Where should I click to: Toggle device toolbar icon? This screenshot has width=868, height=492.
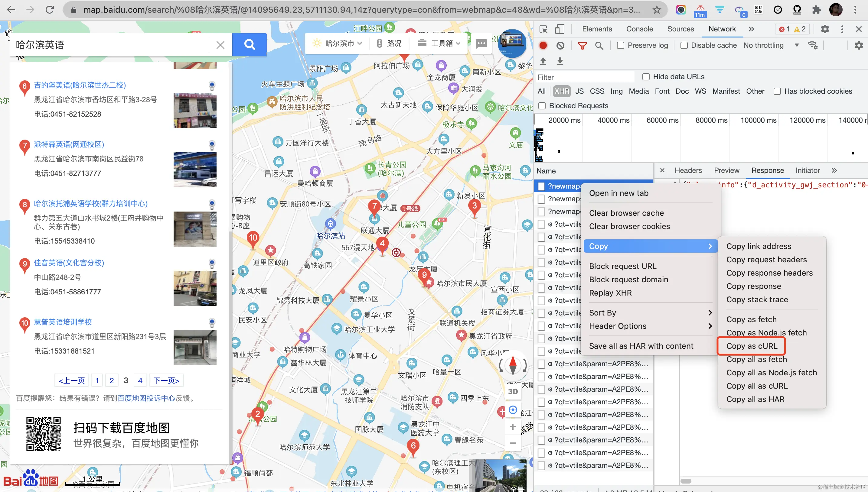pyautogui.click(x=560, y=29)
